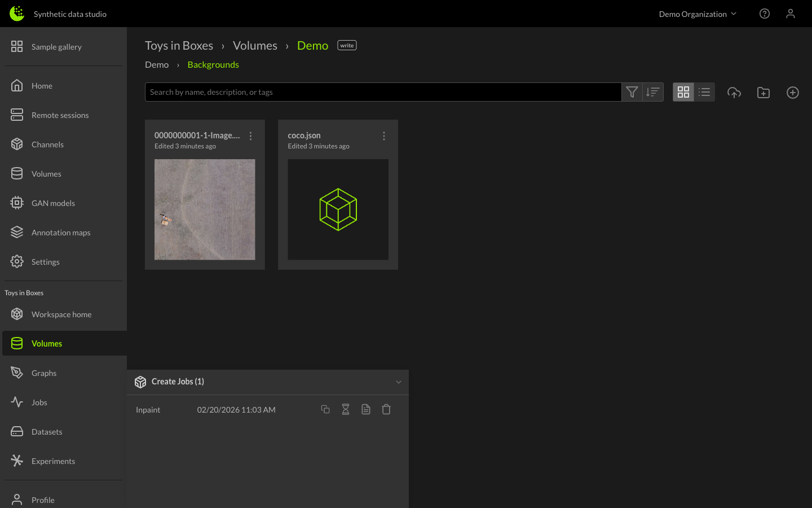Switch to grid view
This screenshot has height=508, width=812.
click(x=683, y=92)
